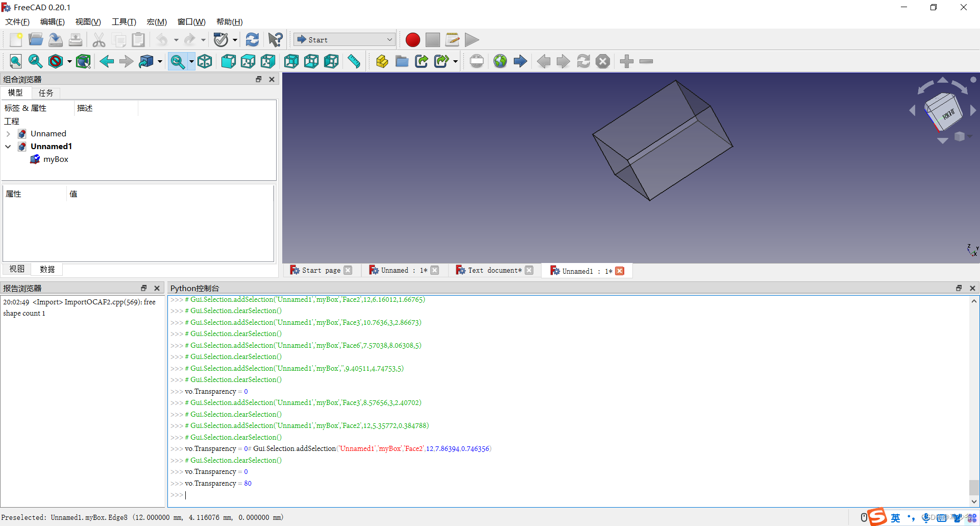Open the 视图 menu
This screenshot has width=980, height=526.
pos(87,21)
